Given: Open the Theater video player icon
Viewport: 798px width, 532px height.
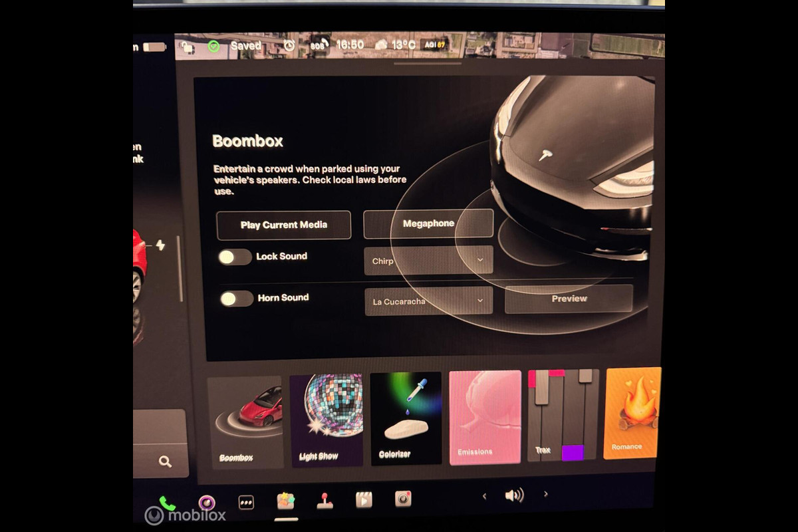Looking at the screenshot, I should pos(364,499).
